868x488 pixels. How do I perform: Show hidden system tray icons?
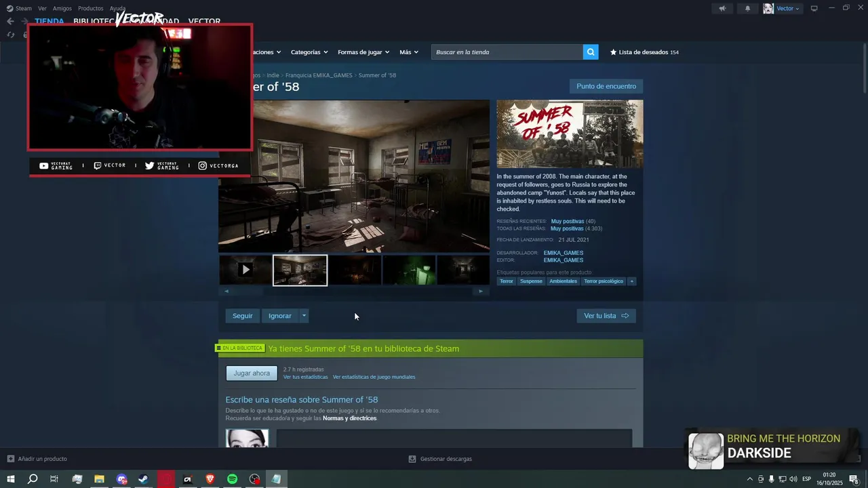coord(749,479)
